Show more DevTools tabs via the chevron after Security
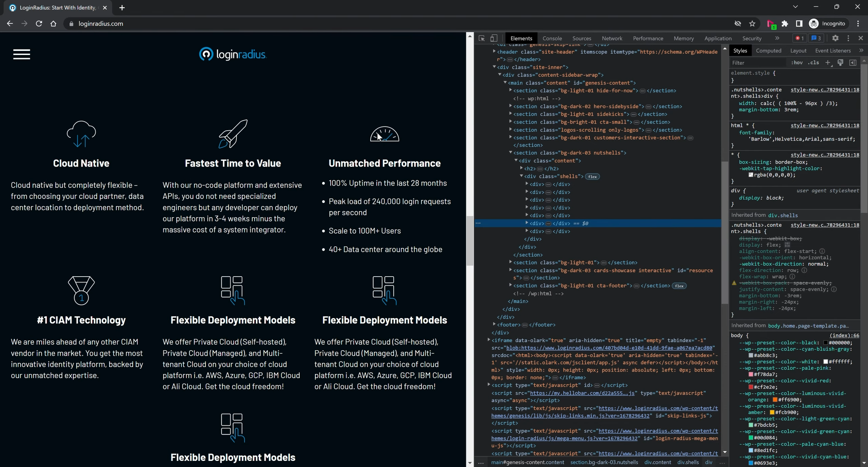The image size is (868, 467). click(x=777, y=38)
